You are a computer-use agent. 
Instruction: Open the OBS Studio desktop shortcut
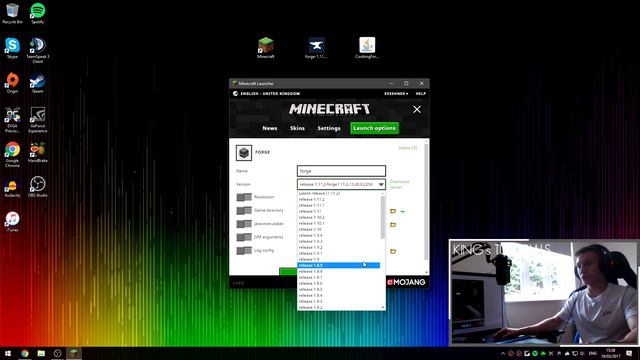coord(38,187)
